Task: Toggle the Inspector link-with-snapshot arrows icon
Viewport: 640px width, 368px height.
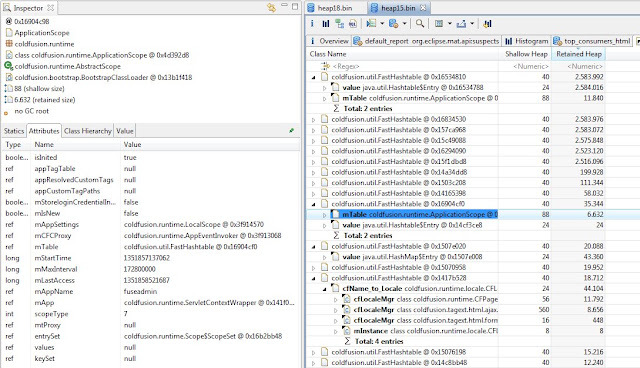Action: pyautogui.click(x=271, y=7)
